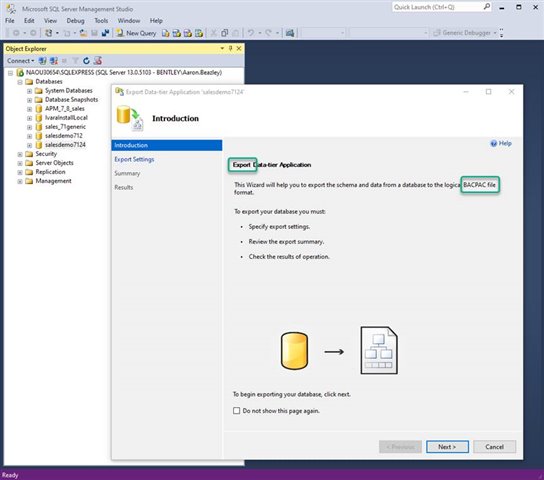The height and width of the screenshot is (480, 544).
Task: Enable 'Do not show this page again'
Action: coord(237,411)
